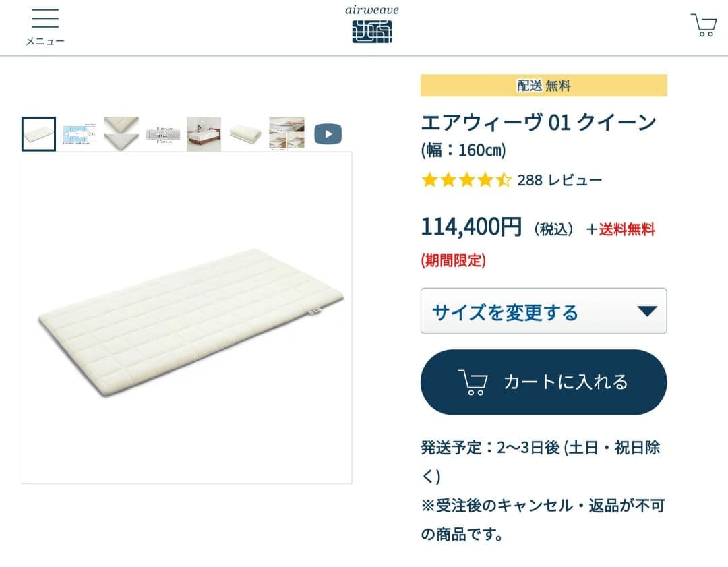Click the dropdown arrow for size change
Screen dimensions: 728x567
tap(646, 311)
